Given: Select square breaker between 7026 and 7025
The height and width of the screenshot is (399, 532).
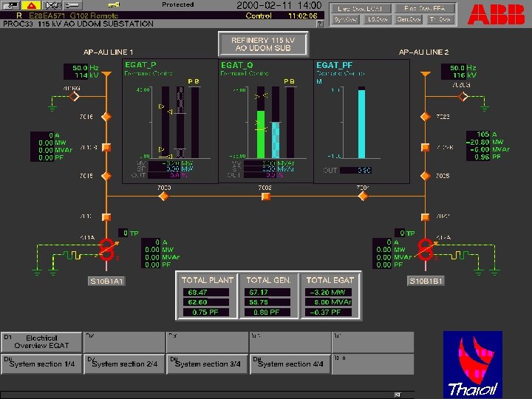Looking at the screenshot, I should click(425, 147).
